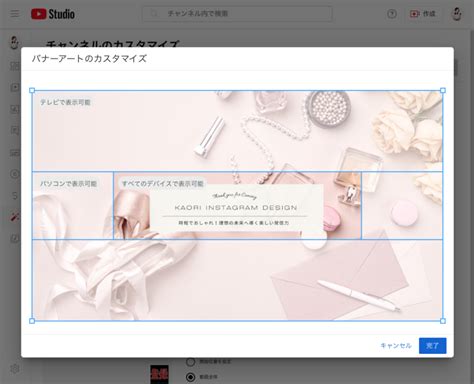The height and width of the screenshot is (384, 474).
Task: Click the テレビで表示可能 label
Action: 65,102
